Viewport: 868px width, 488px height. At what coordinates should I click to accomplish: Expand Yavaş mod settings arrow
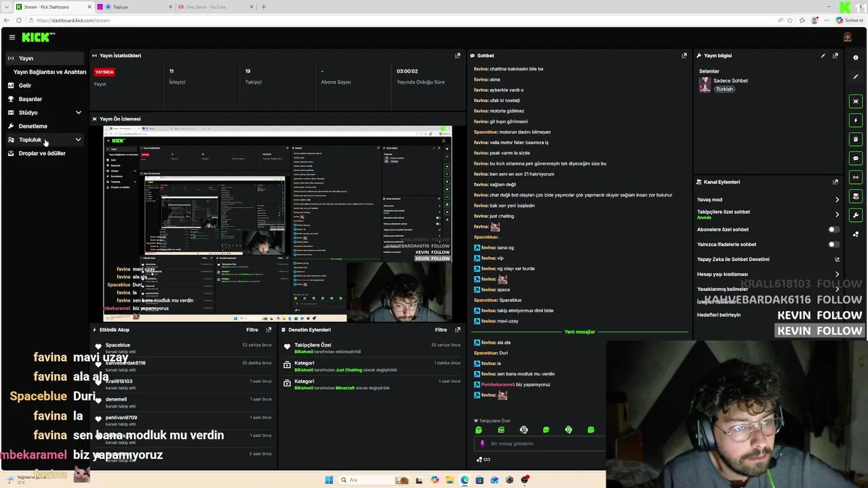coord(837,199)
